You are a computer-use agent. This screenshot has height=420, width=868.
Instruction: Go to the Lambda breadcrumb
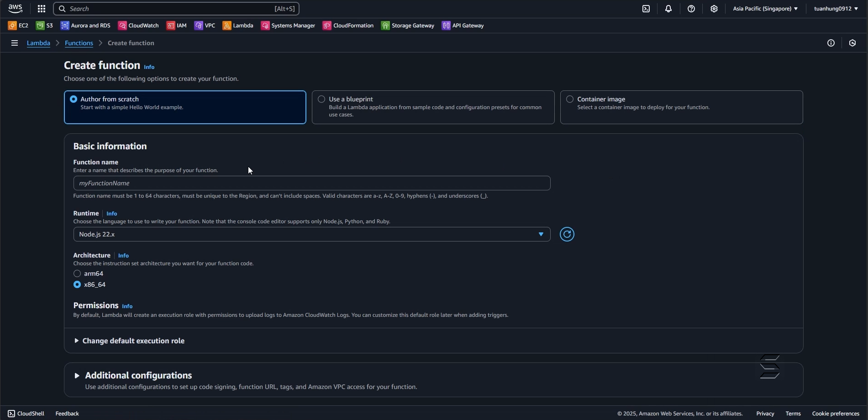coord(38,43)
